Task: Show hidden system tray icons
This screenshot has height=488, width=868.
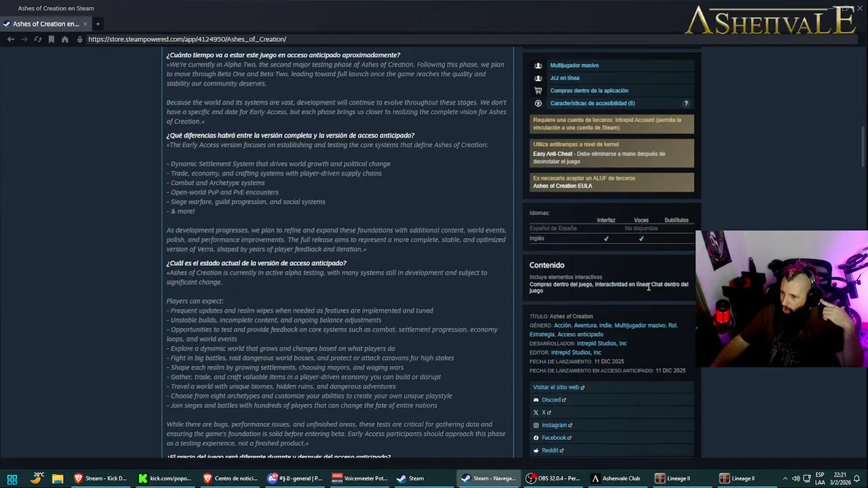Action: [x=785, y=479]
